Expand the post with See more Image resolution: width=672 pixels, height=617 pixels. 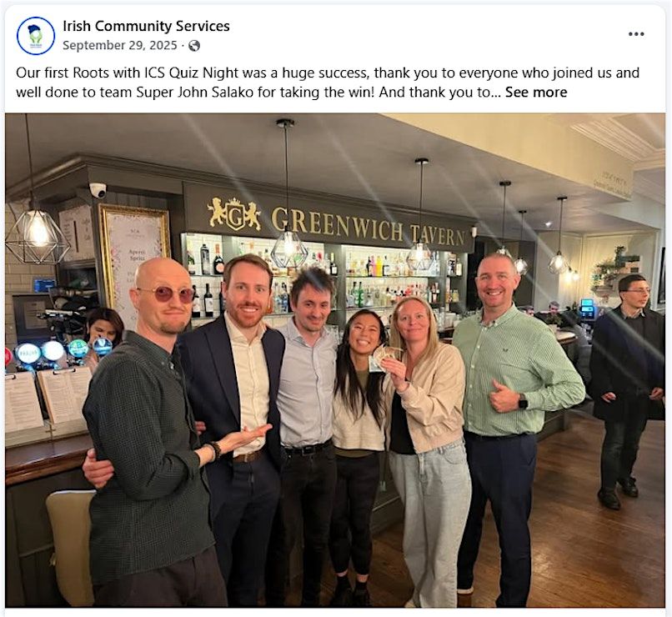tap(536, 92)
